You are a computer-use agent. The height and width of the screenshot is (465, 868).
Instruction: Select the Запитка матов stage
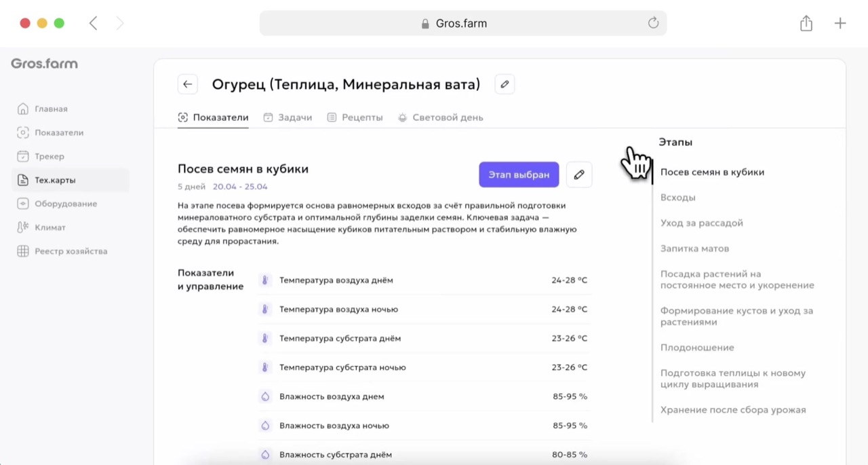click(x=694, y=248)
